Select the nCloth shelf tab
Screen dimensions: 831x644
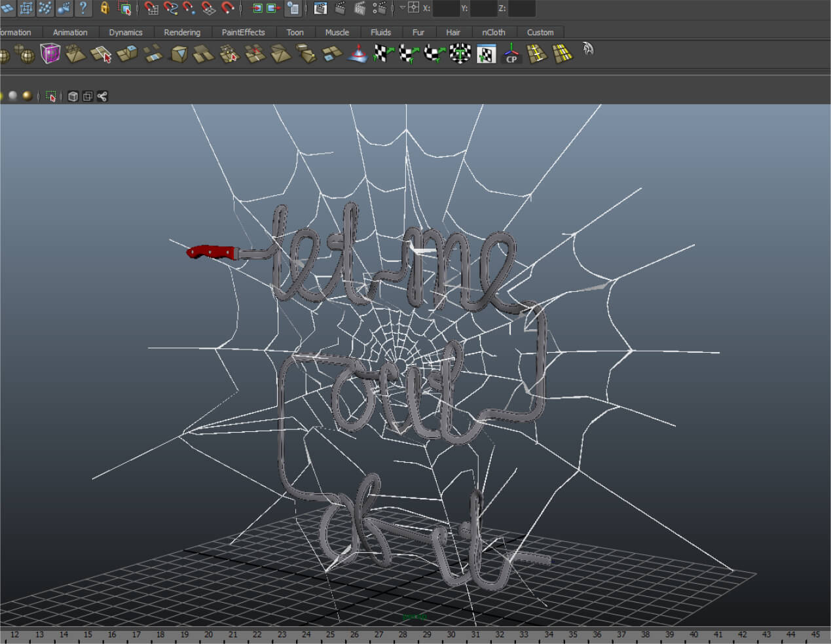[493, 32]
